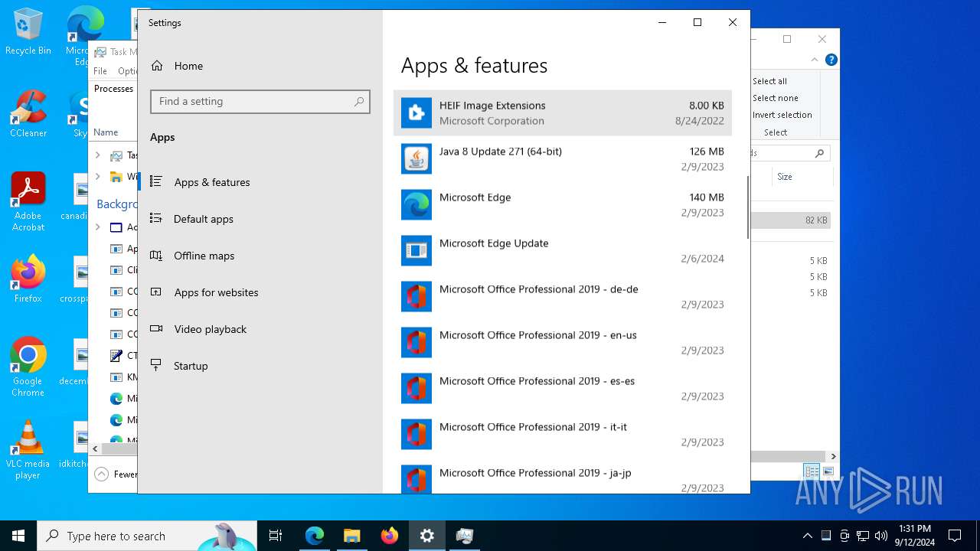Open Windows Start menu

(x=18, y=536)
